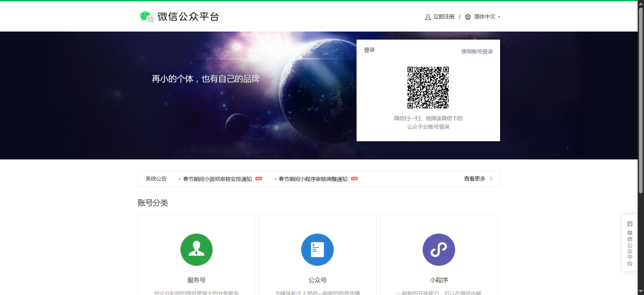This screenshot has height=295, width=644.
Task: Open 春节期间小游戏审核安排通知 announcement
Action: [217, 179]
